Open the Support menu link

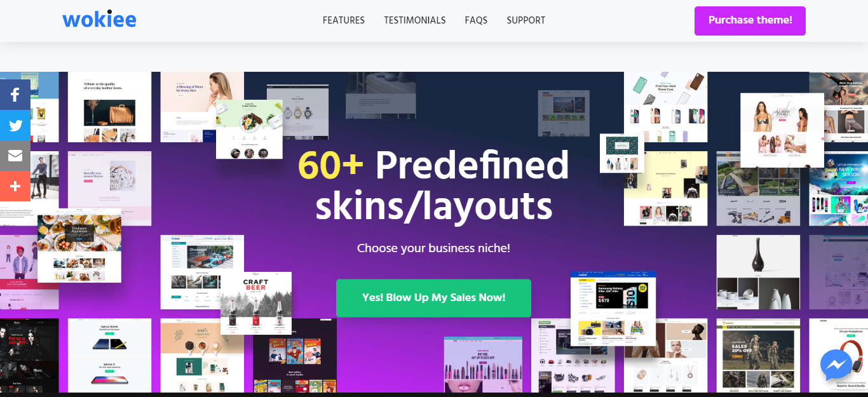pos(526,20)
